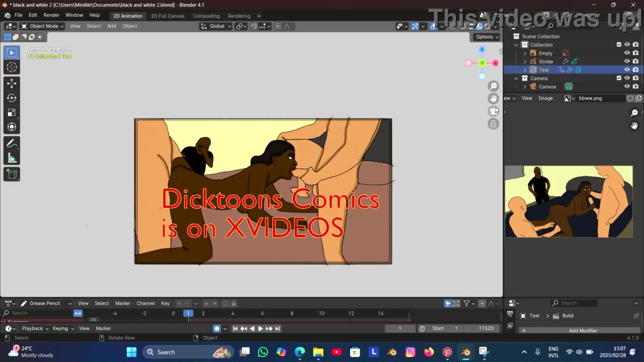Activate the Measure tool
The height and width of the screenshot is (362, 644).
click(x=12, y=159)
